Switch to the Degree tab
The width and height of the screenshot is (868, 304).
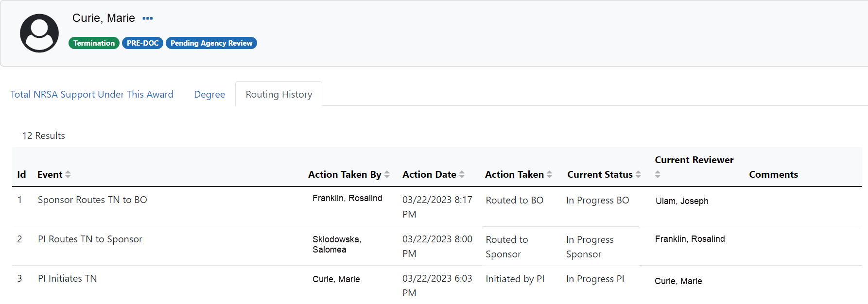coord(209,94)
